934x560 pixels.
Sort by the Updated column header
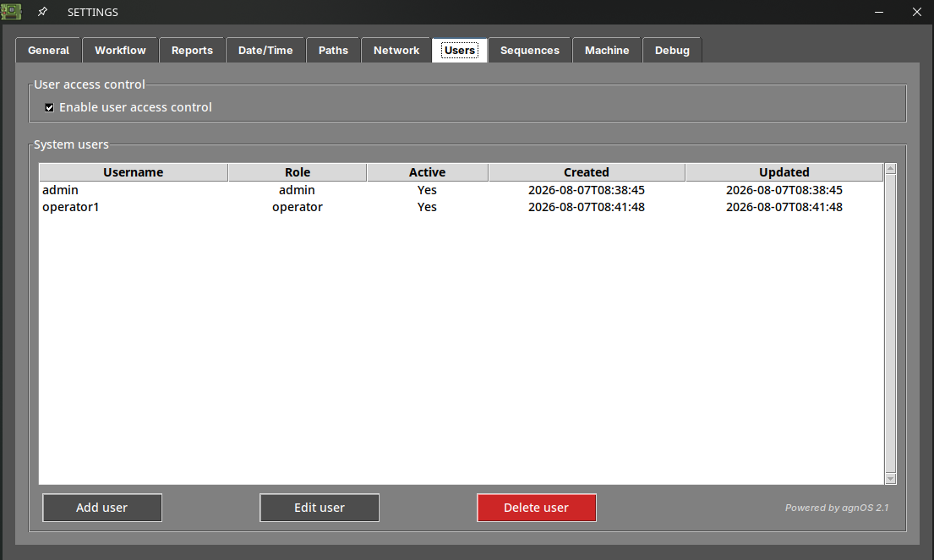coord(784,172)
